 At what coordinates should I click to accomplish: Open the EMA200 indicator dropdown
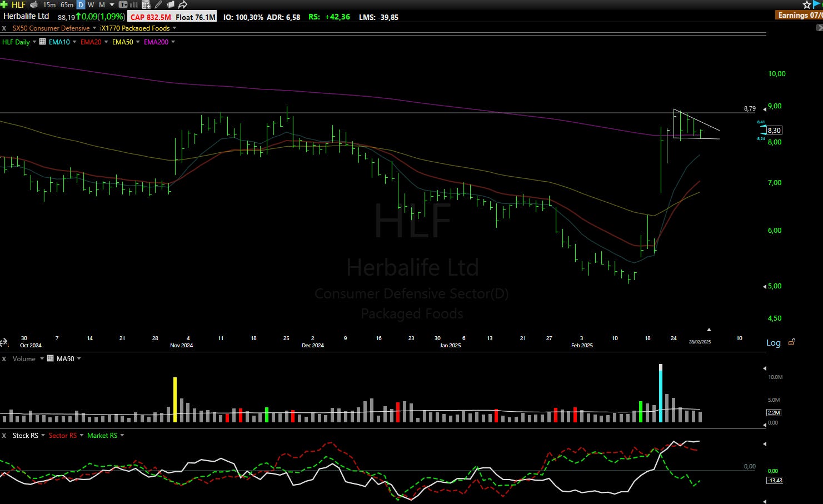click(173, 42)
